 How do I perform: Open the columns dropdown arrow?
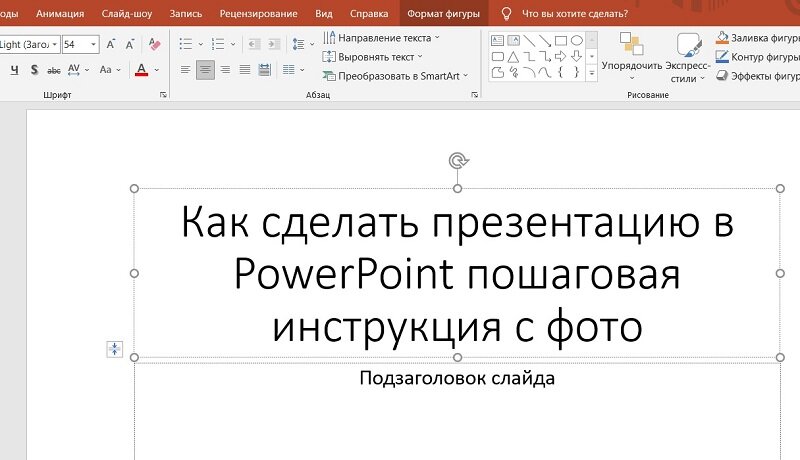pyautogui.click(x=303, y=70)
